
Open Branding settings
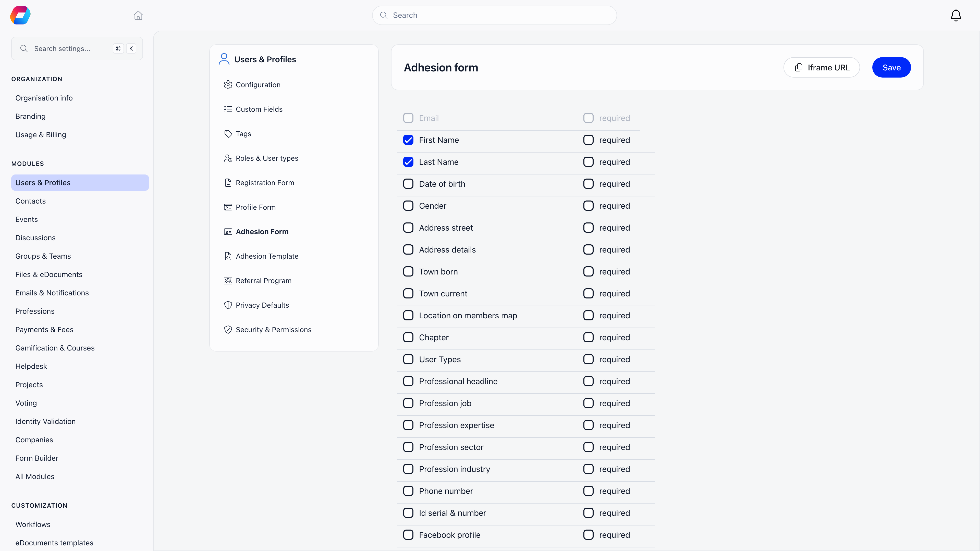(30, 116)
